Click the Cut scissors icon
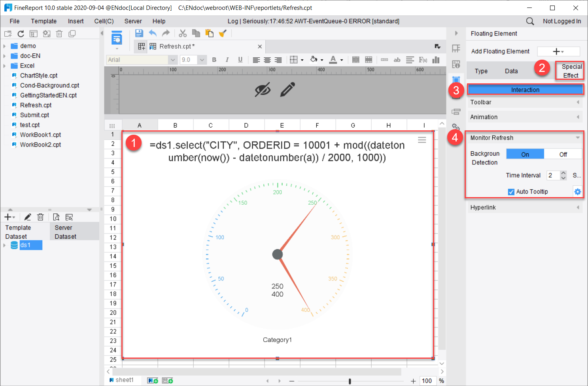Viewport: 588px width, 386px height. [183, 34]
